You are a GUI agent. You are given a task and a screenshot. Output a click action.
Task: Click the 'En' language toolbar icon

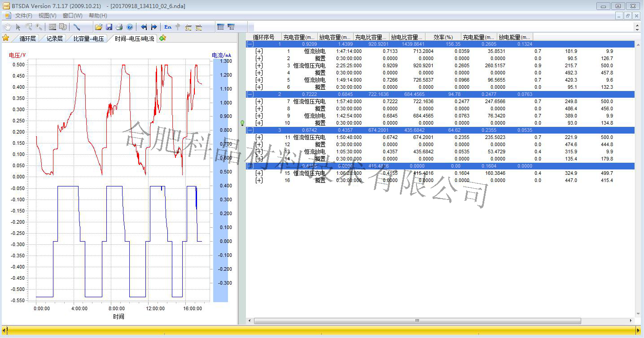click(168, 27)
